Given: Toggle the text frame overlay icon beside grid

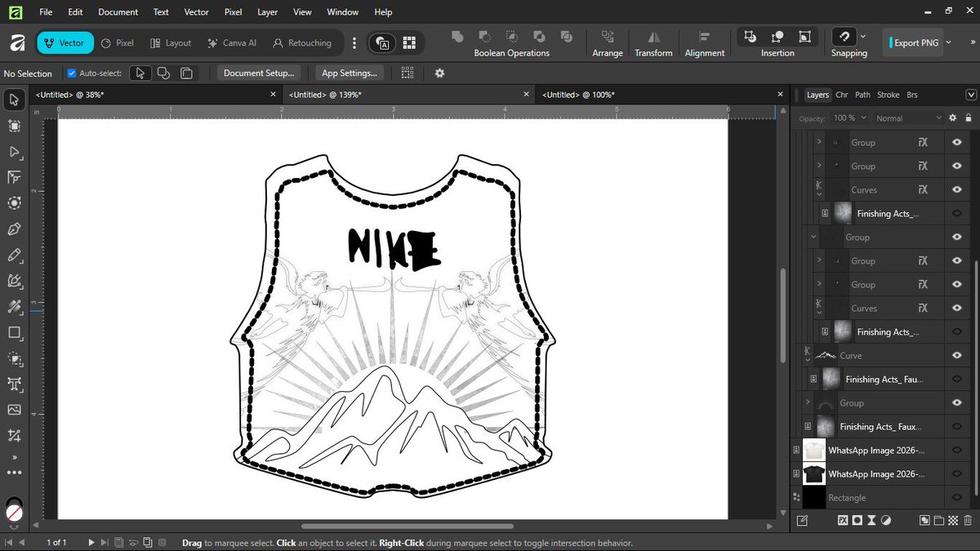Looking at the screenshot, I should click(x=383, y=42).
